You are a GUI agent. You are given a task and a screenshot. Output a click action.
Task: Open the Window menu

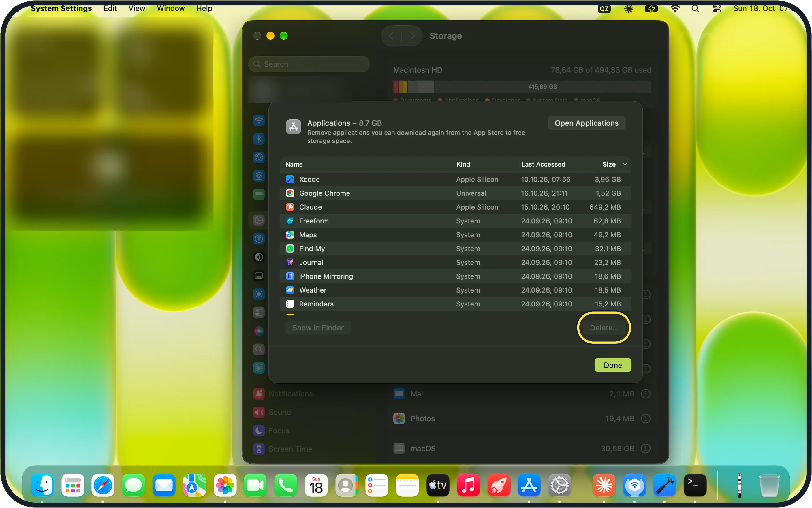click(171, 8)
